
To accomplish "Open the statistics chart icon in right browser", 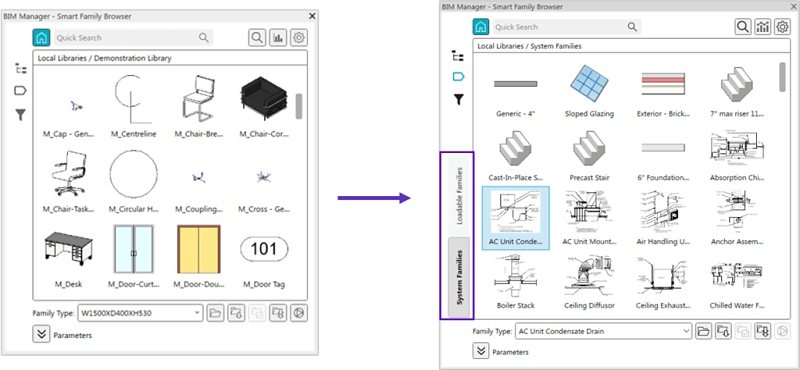I will coord(762,27).
